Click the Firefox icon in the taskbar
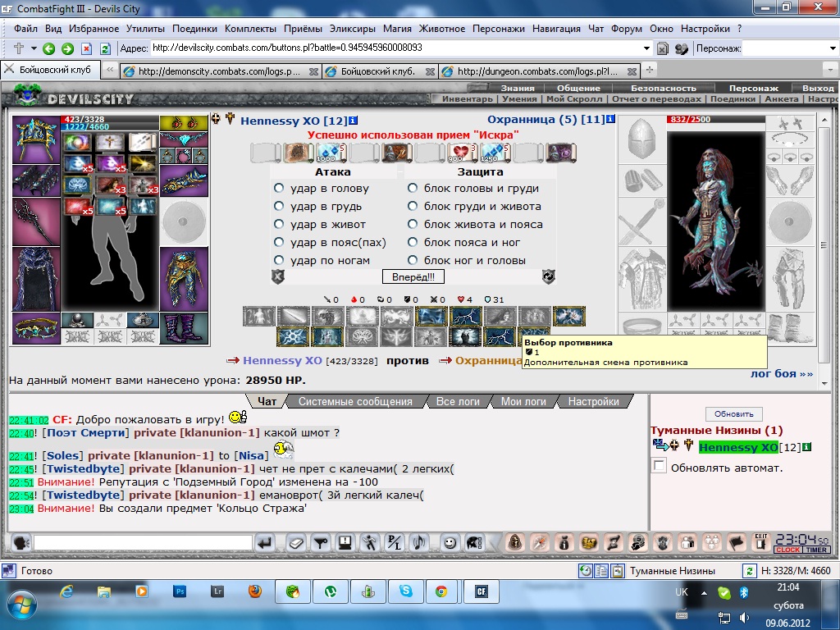Image resolution: width=840 pixels, height=630 pixels. coord(255,591)
